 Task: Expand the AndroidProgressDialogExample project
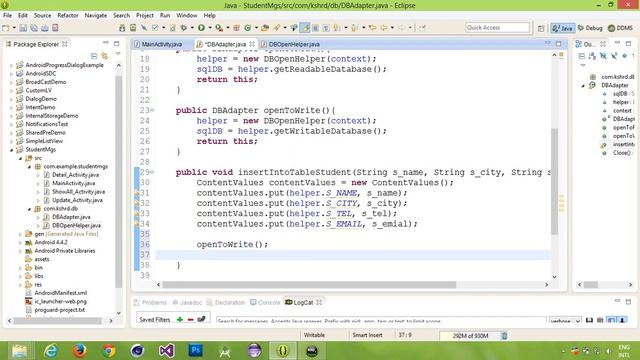tap(11, 65)
